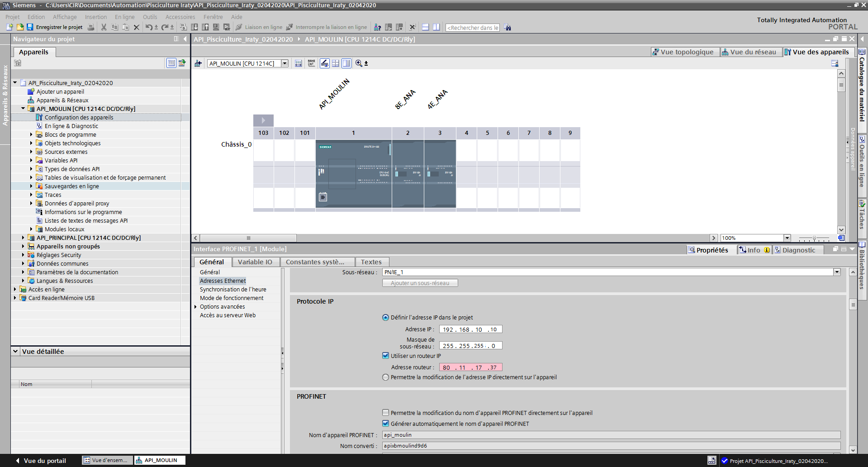The image size is (868, 467).
Task: Uncheck Utiliser un routeur IP
Action: pyautogui.click(x=385, y=356)
